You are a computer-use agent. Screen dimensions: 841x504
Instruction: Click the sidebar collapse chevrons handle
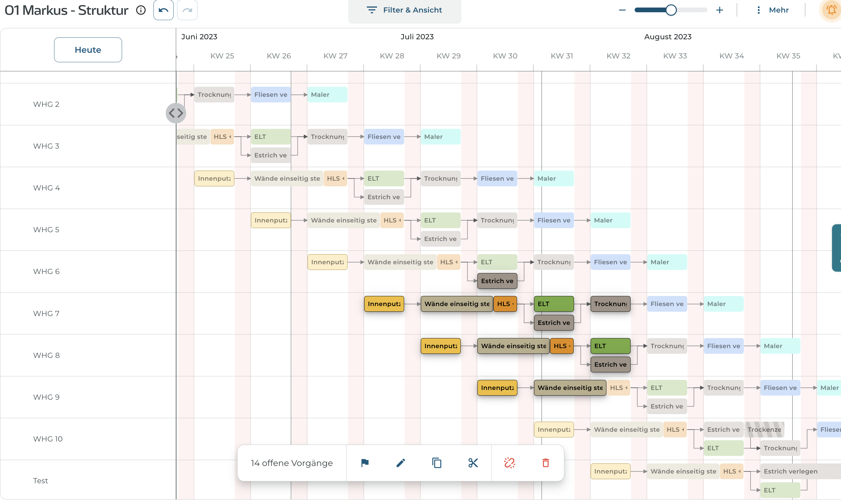click(176, 113)
